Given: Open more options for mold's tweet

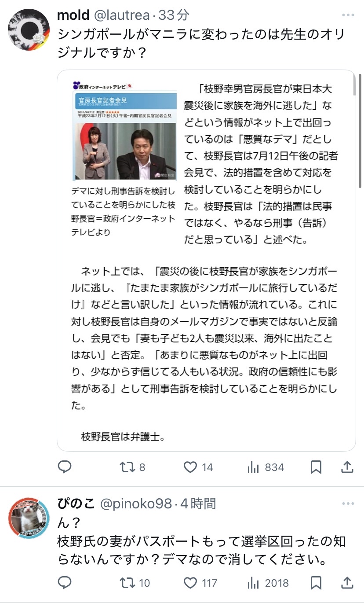Looking at the screenshot, I should [x=348, y=15].
